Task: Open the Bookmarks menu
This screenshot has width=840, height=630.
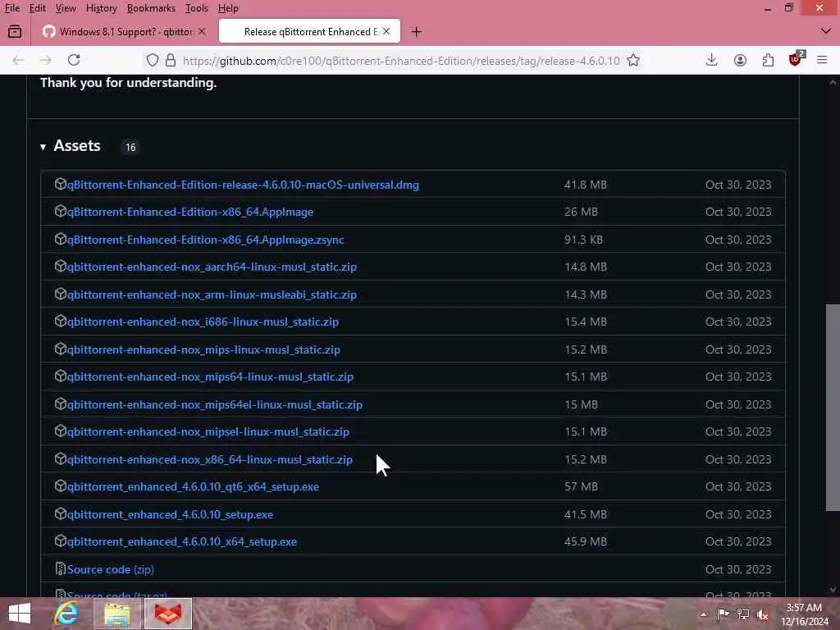Action: click(x=151, y=8)
